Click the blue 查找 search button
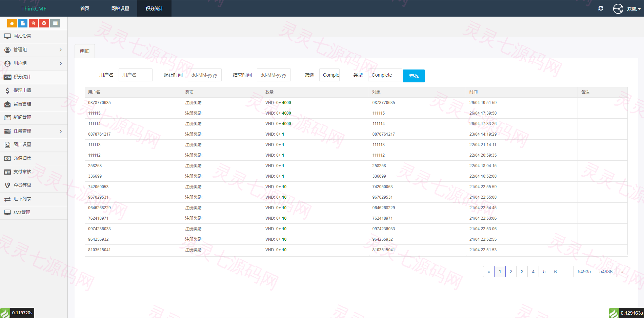Image resolution: width=644 pixels, height=318 pixels. pos(414,76)
